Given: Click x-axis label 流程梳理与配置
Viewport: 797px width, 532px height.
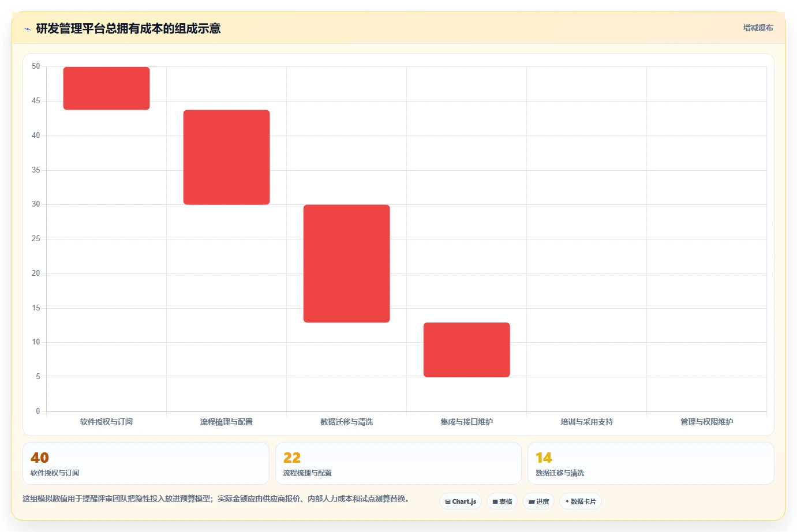Looking at the screenshot, I should coord(226,422).
